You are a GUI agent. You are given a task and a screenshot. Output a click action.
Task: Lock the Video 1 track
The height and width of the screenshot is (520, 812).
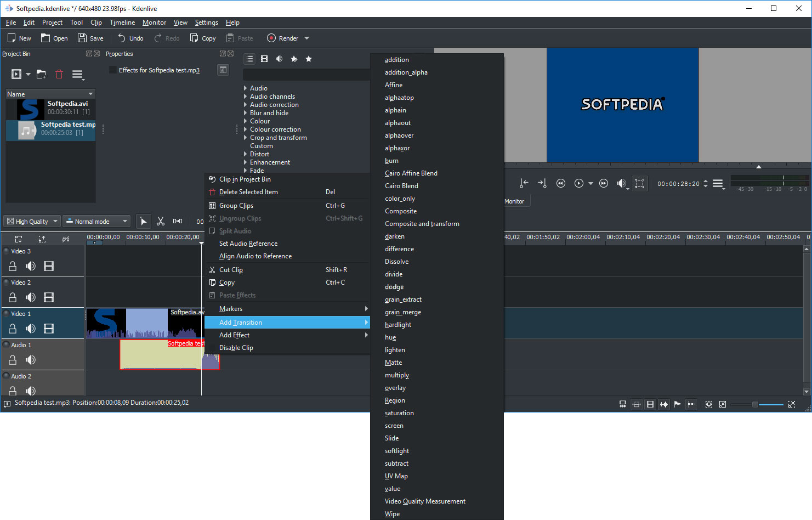tap(13, 329)
